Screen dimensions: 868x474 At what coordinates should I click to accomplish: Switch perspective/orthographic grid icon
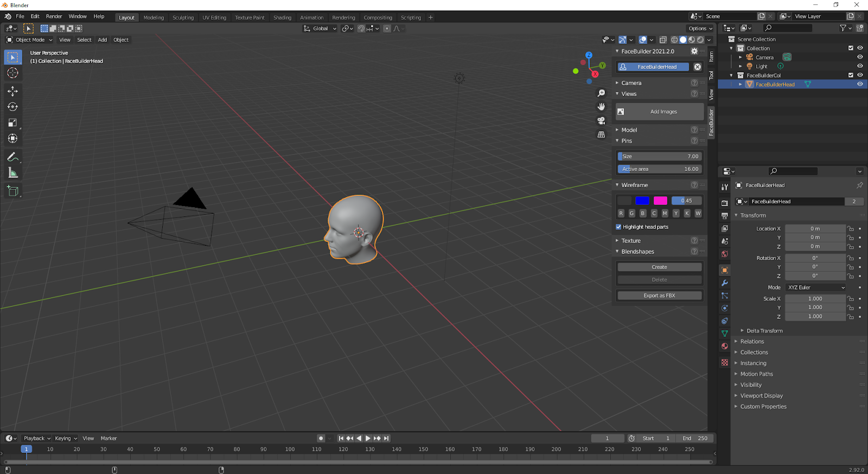(601, 134)
